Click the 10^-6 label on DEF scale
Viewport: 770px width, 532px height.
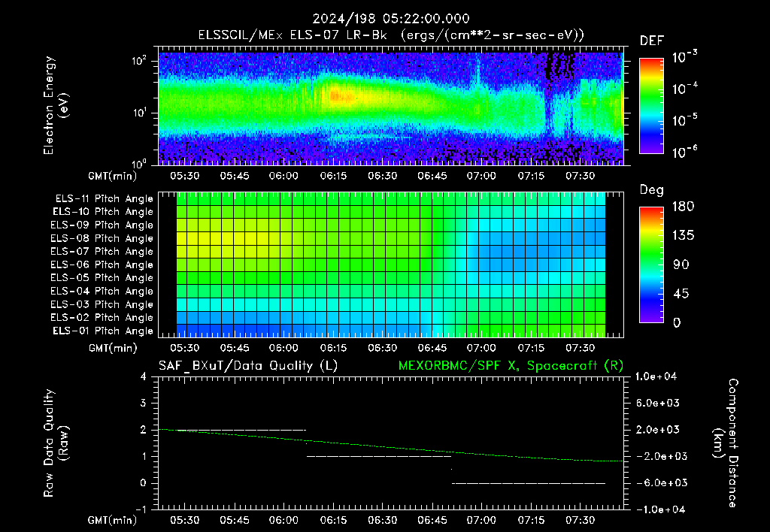[x=684, y=152]
